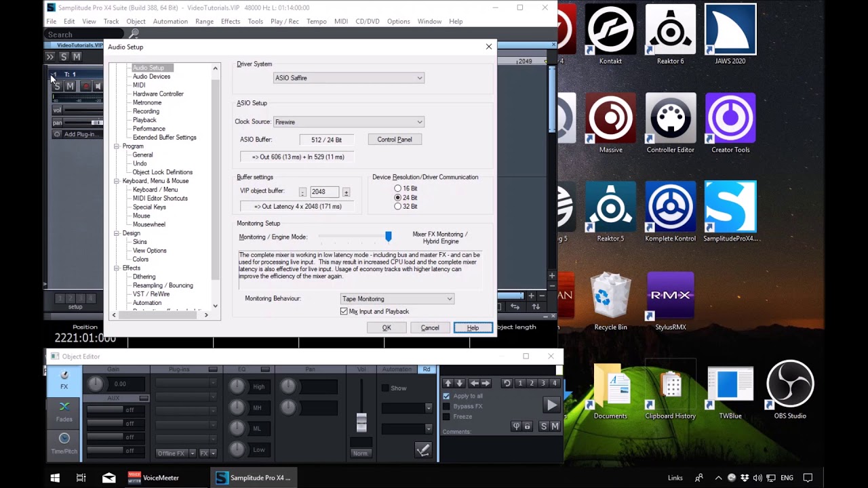Toggle automation Show checkbox
This screenshot has height=488, width=868.
point(385,388)
